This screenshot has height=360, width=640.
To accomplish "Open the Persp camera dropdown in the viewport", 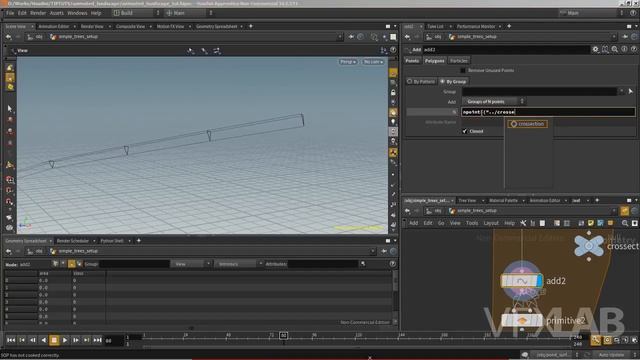I will (348, 62).
